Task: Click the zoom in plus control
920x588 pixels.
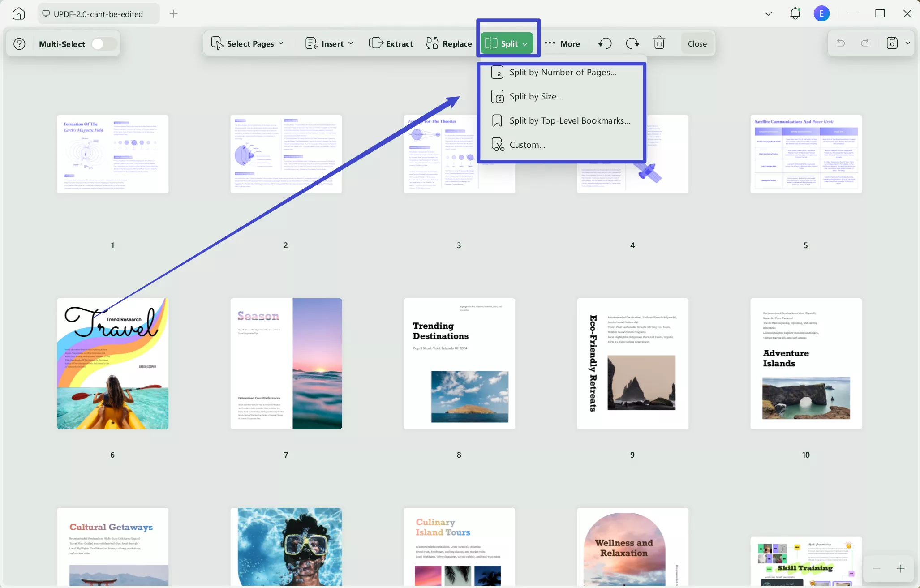Action: [x=902, y=569]
